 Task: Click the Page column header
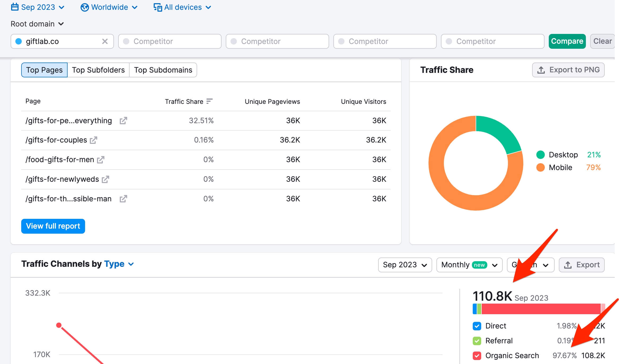(x=33, y=101)
